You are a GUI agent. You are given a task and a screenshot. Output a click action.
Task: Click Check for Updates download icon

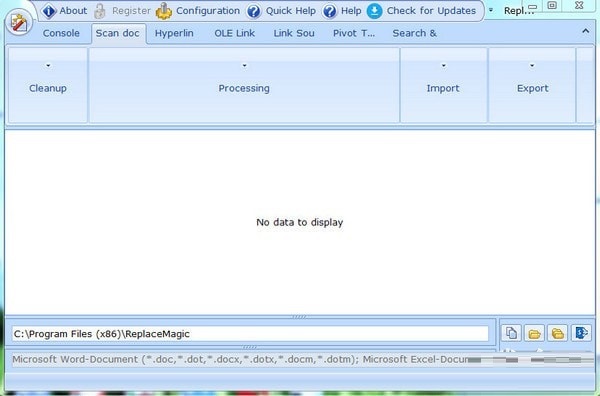[x=374, y=11]
